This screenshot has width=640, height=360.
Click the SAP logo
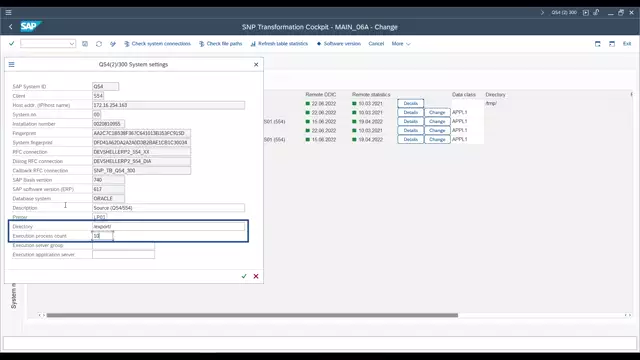tap(31, 27)
